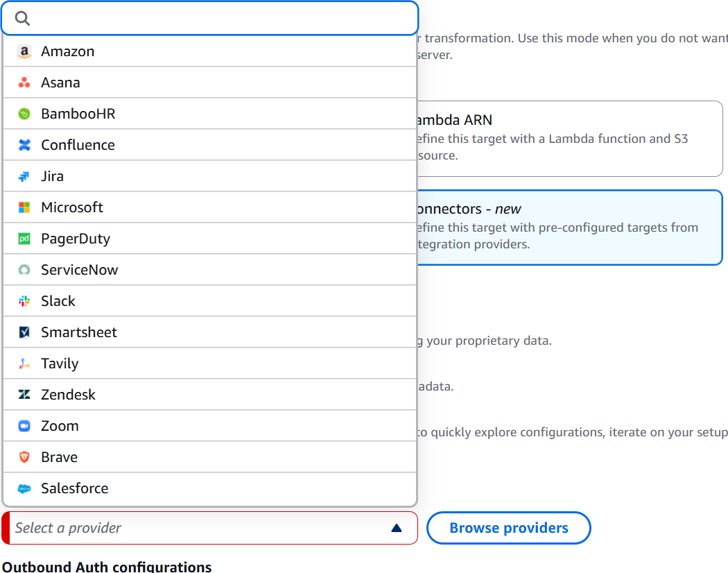Click the BambooHR green logo icon
The image size is (728, 573).
click(24, 114)
